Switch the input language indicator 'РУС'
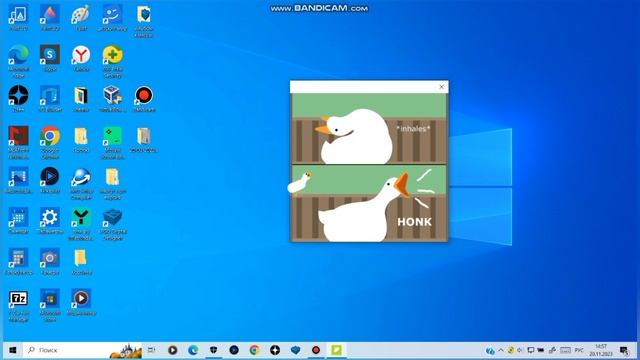 point(579,350)
